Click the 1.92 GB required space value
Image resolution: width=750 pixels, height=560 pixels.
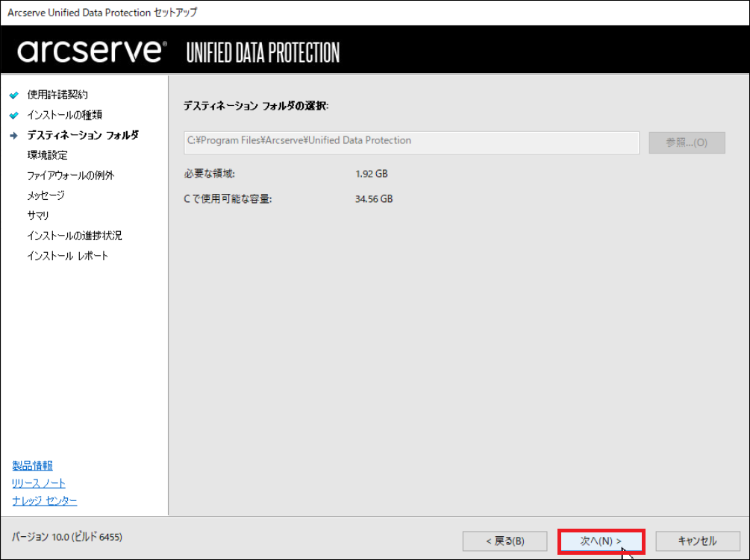tap(372, 174)
